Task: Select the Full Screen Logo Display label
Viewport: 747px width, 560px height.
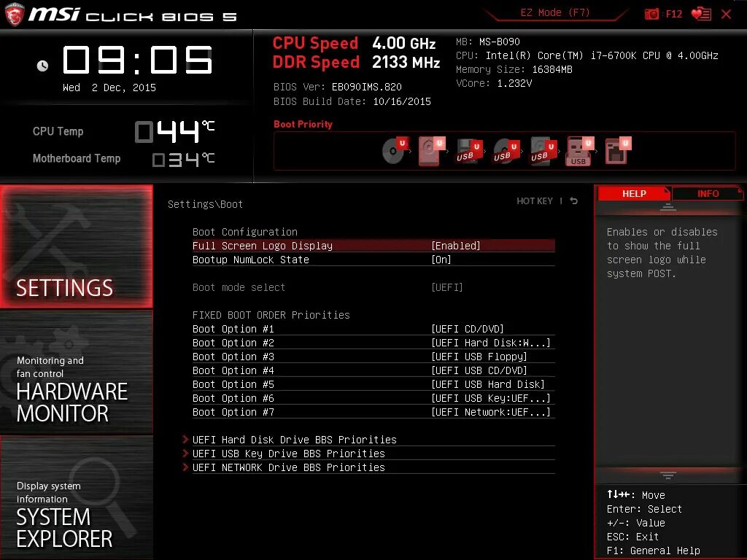Action: pyautogui.click(x=263, y=246)
